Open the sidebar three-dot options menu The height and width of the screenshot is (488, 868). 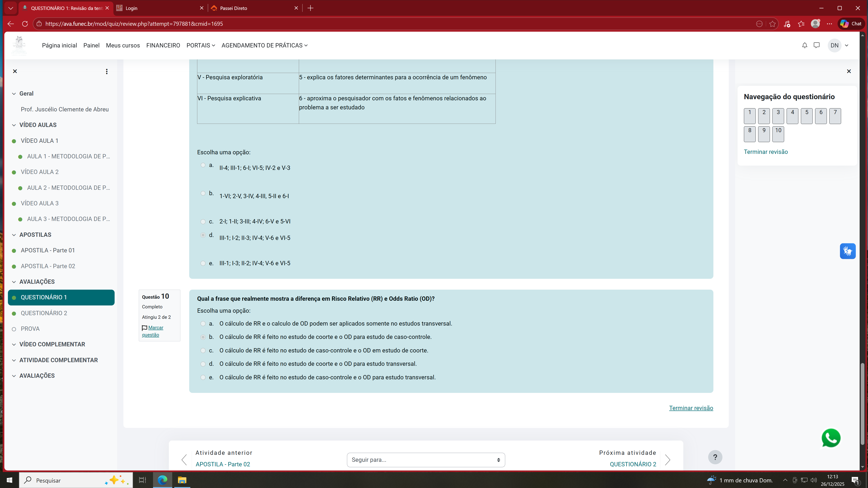(106, 71)
